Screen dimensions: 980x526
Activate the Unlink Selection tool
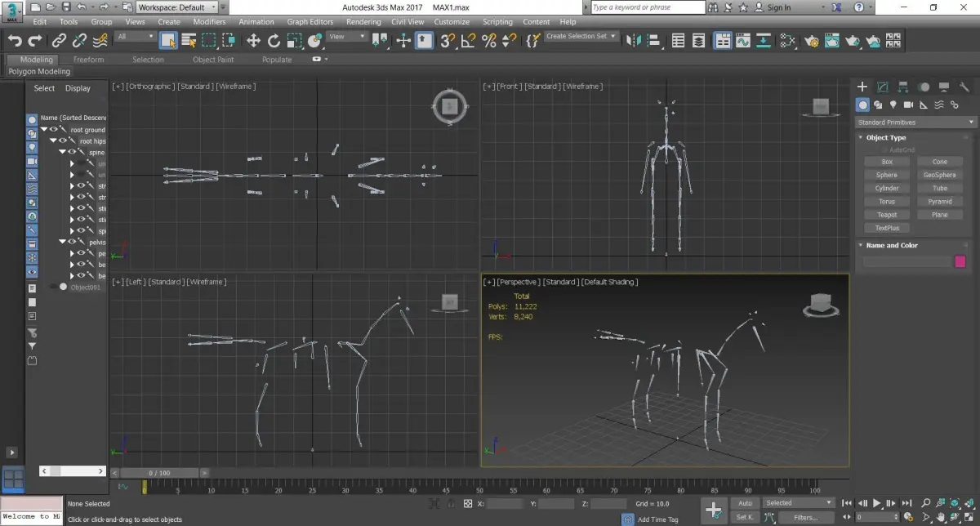79,40
